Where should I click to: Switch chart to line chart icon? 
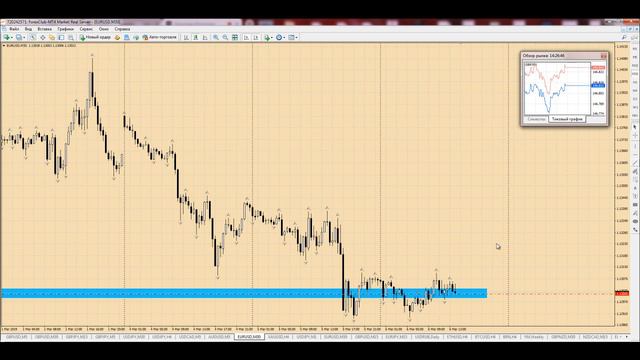coord(205,37)
